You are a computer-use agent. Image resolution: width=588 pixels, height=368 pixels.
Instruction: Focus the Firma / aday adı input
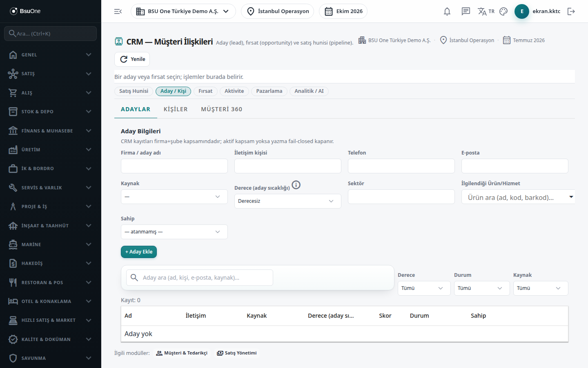(174, 166)
